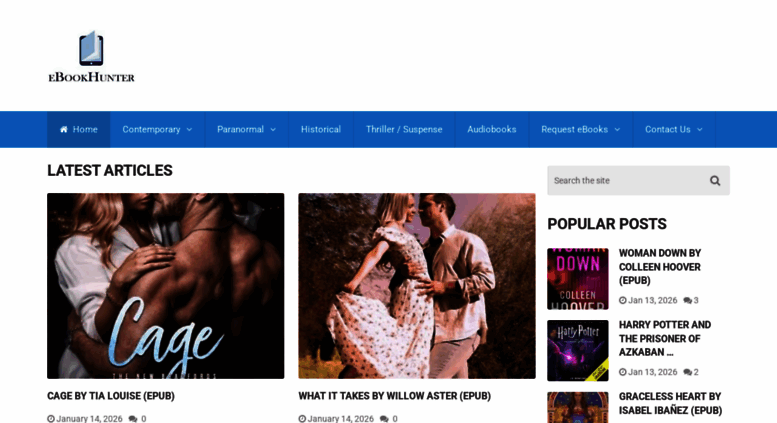Screen dimensions: 777x423
Task: Click the search magnifier icon
Action: (714, 181)
